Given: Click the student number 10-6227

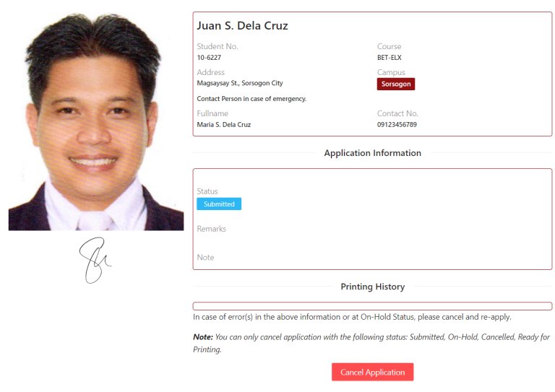Looking at the screenshot, I should (x=209, y=58).
